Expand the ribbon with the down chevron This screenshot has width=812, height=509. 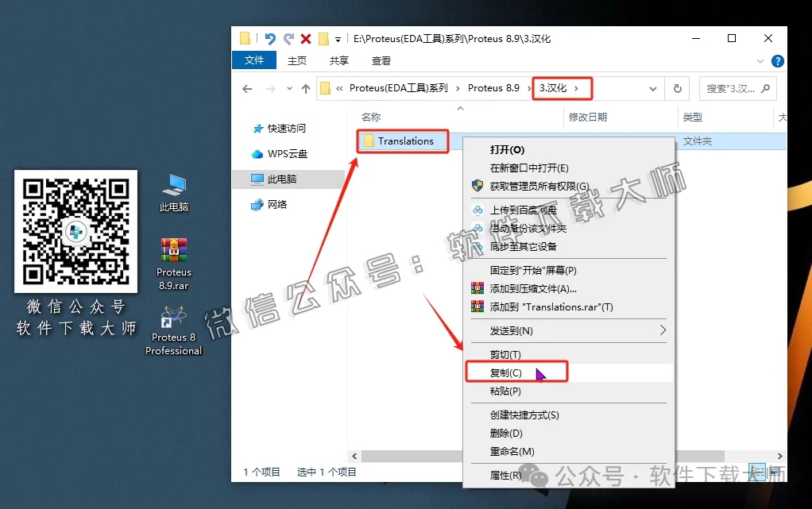(760, 60)
